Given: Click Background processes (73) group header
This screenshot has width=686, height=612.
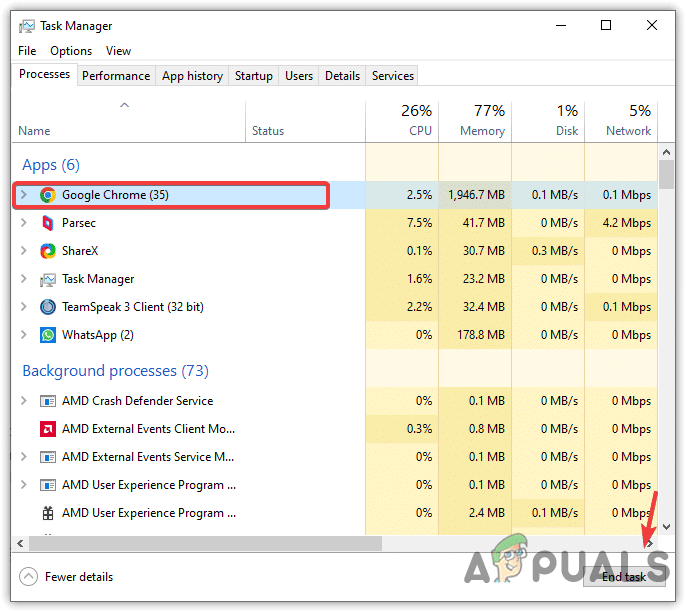Looking at the screenshot, I should pos(116,371).
